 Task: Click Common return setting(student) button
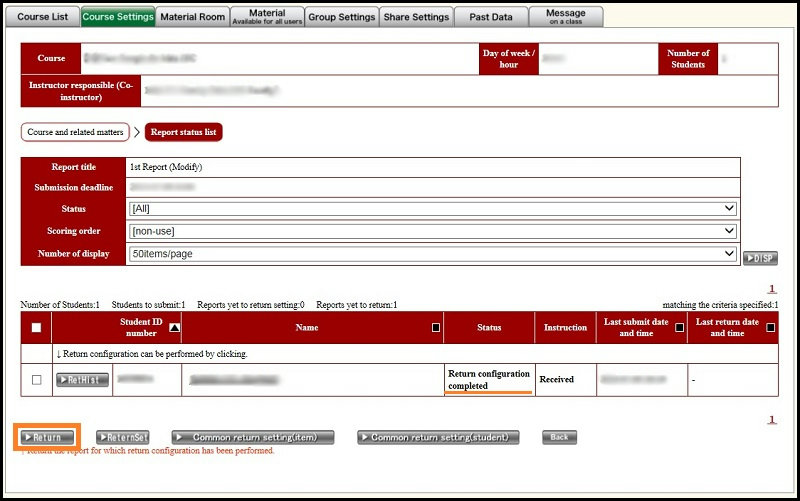(439, 437)
